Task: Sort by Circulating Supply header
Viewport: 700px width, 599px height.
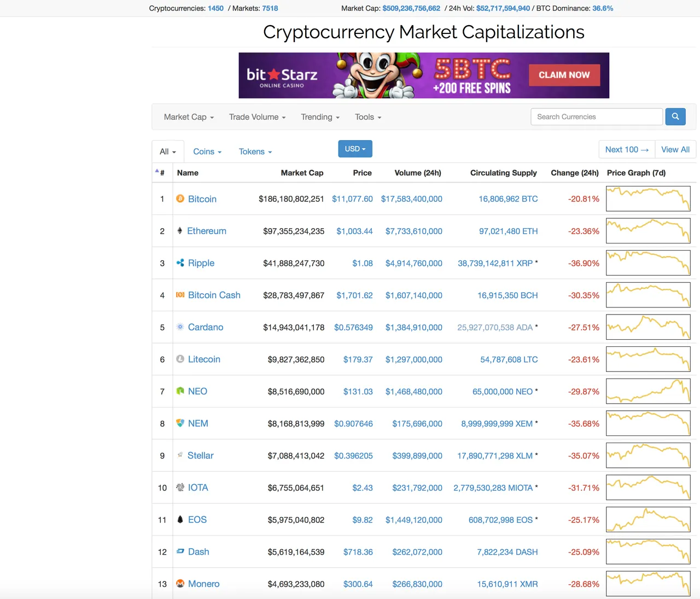Action: click(504, 173)
